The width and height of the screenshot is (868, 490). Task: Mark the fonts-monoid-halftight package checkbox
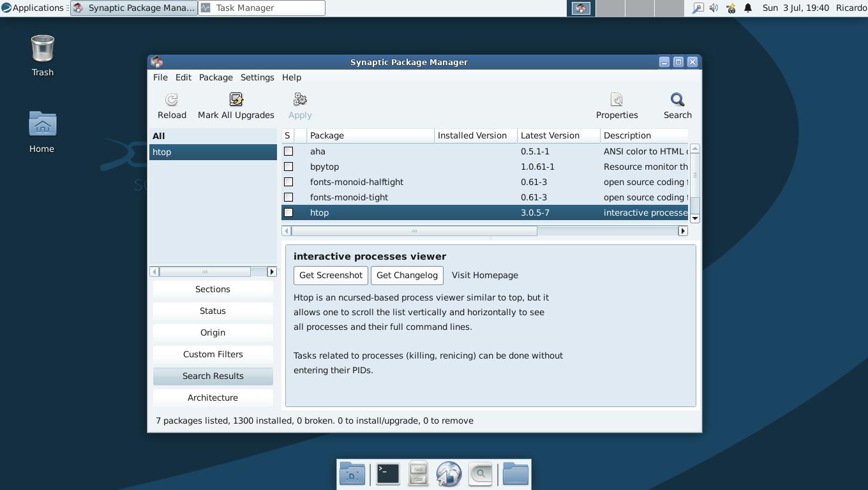pyautogui.click(x=288, y=182)
